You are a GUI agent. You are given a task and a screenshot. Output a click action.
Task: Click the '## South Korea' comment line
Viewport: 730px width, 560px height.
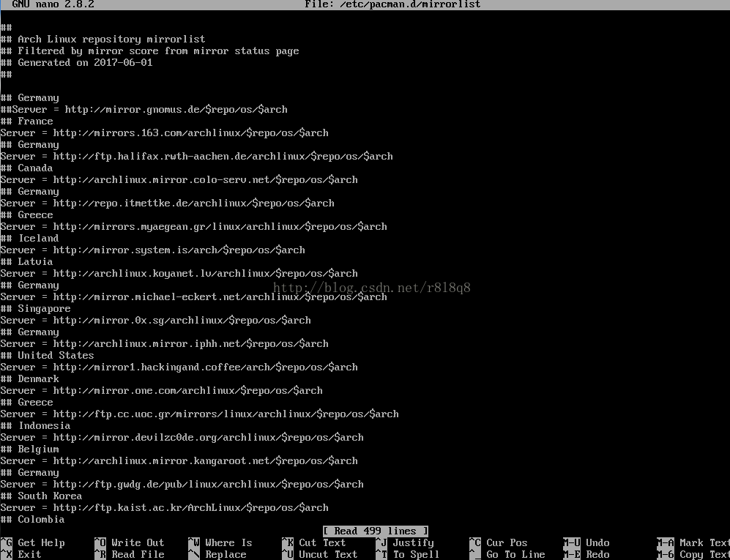coord(41,496)
